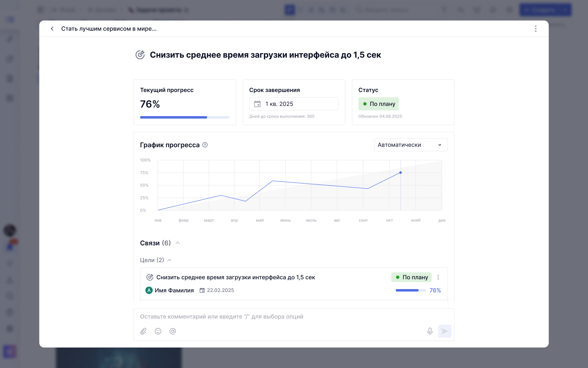Open the calendar icon in the deadline field
The width and height of the screenshot is (588, 368).
(257, 104)
